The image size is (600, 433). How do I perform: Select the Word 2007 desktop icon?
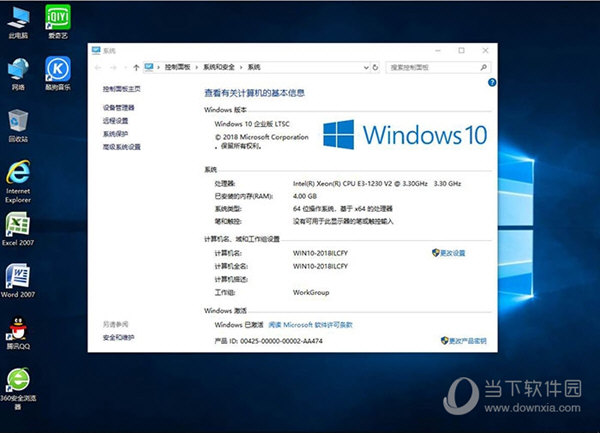click(x=18, y=281)
